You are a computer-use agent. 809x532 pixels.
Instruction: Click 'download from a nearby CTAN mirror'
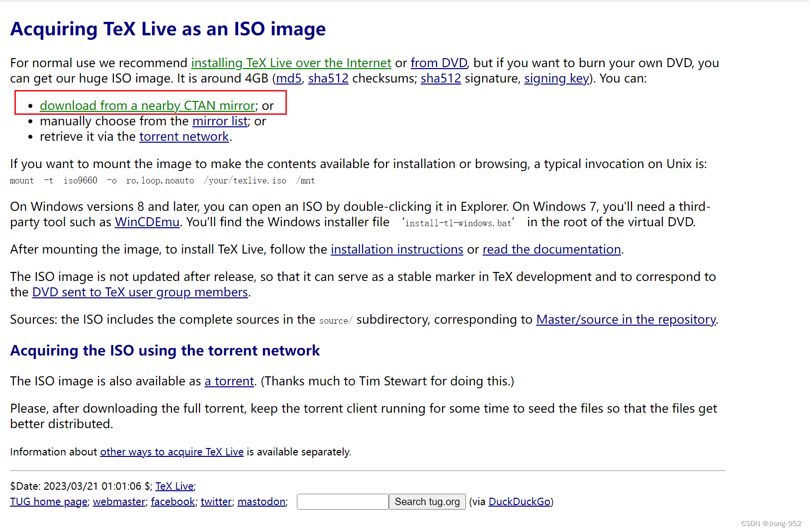148,106
